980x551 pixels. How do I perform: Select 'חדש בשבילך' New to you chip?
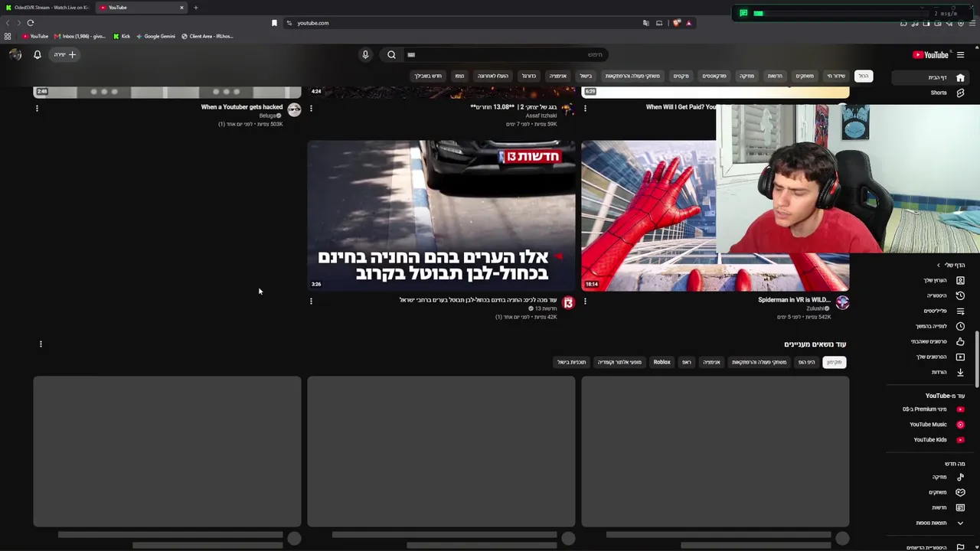[x=428, y=76]
